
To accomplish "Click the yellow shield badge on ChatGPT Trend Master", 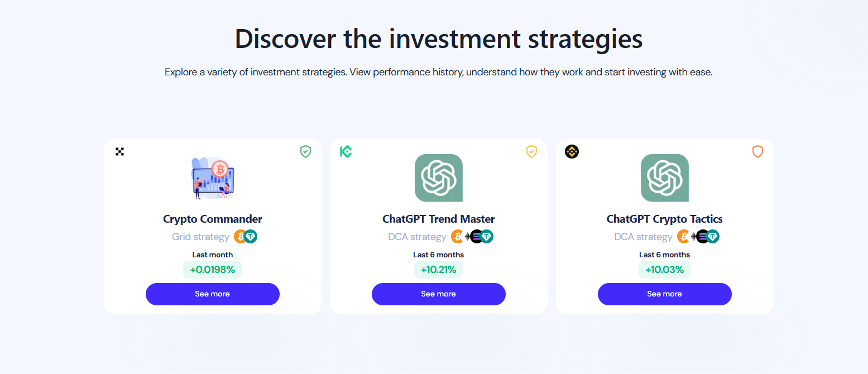I will tap(531, 151).
